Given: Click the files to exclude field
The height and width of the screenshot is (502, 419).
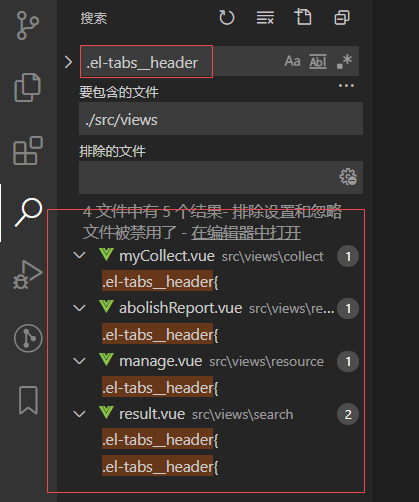Looking at the screenshot, I should pyautogui.click(x=221, y=177).
